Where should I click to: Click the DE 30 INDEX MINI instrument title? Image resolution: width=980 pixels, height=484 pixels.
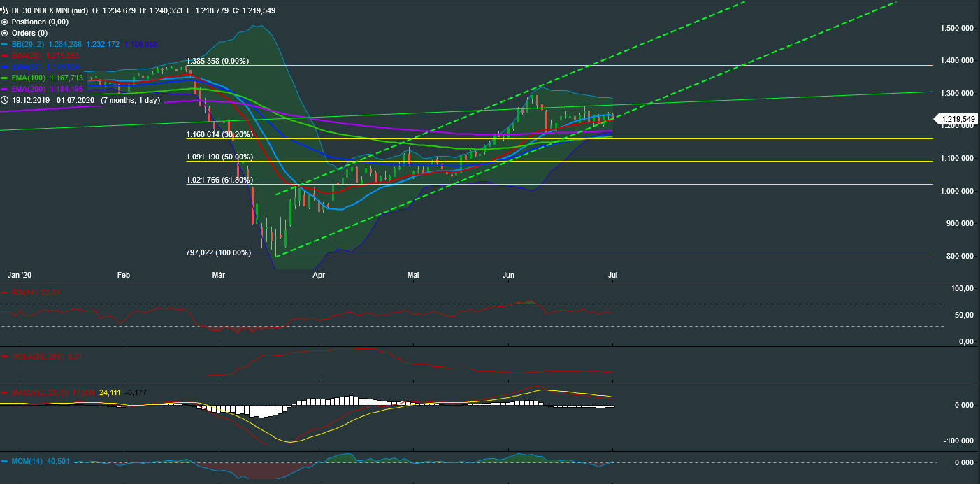click(x=51, y=10)
